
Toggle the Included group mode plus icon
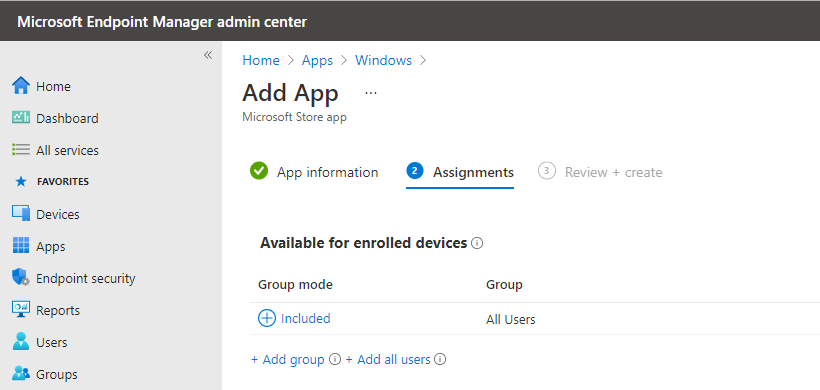(x=267, y=318)
